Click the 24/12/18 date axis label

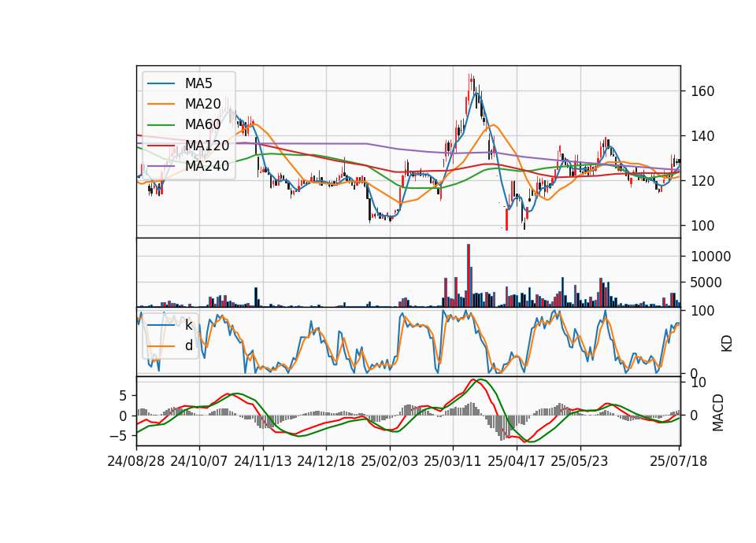coord(326,462)
